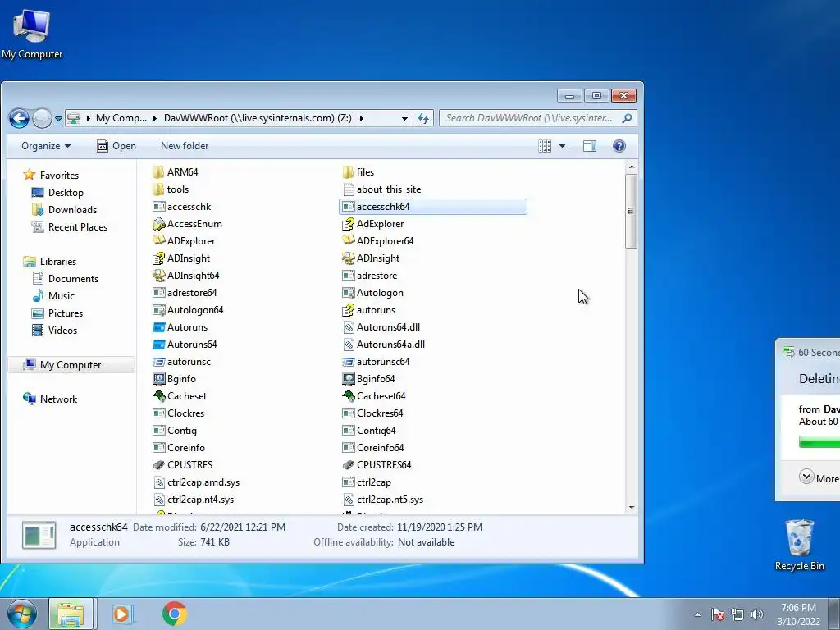Viewport: 840px width, 630px height.
Task: Click the Libraries heading
Action: [x=58, y=262]
